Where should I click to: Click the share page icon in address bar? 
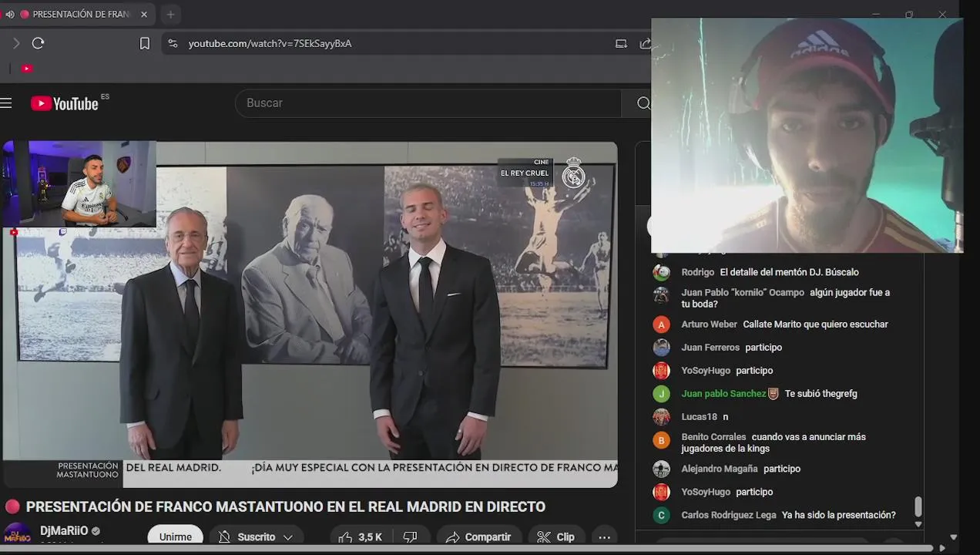pos(645,43)
